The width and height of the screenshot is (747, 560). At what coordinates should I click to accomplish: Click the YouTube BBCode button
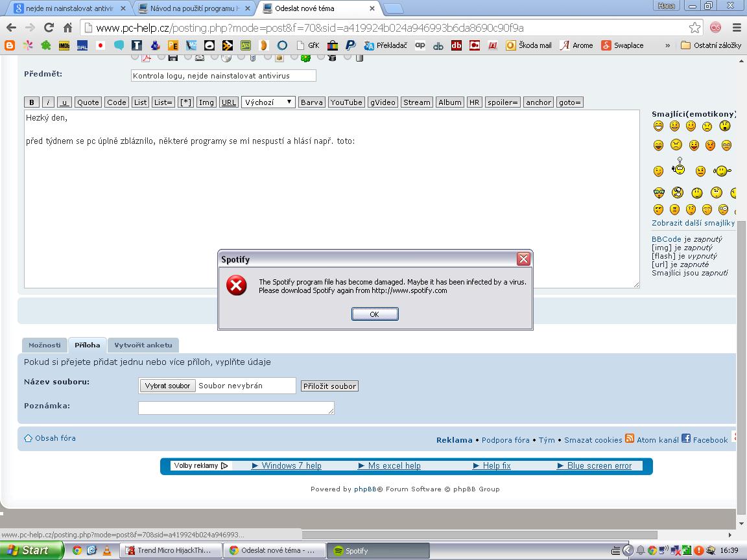(346, 102)
